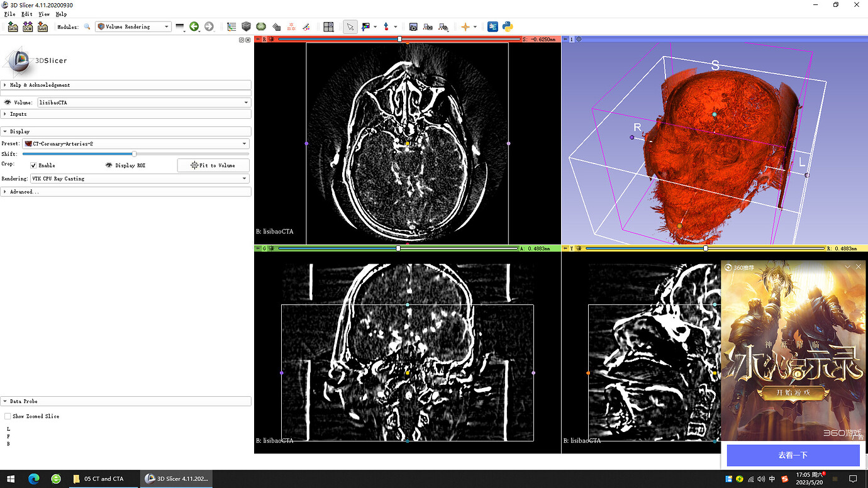
Task: Open the Extensions Manager icon
Action: pyautogui.click(x=492, y=27)
